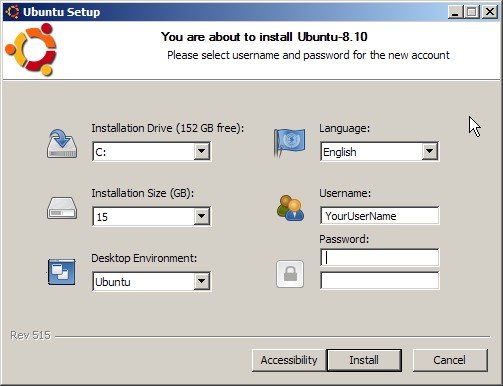Select the 15 GB size combo box field
Screen dimensions: 503x386
[151, 217]
